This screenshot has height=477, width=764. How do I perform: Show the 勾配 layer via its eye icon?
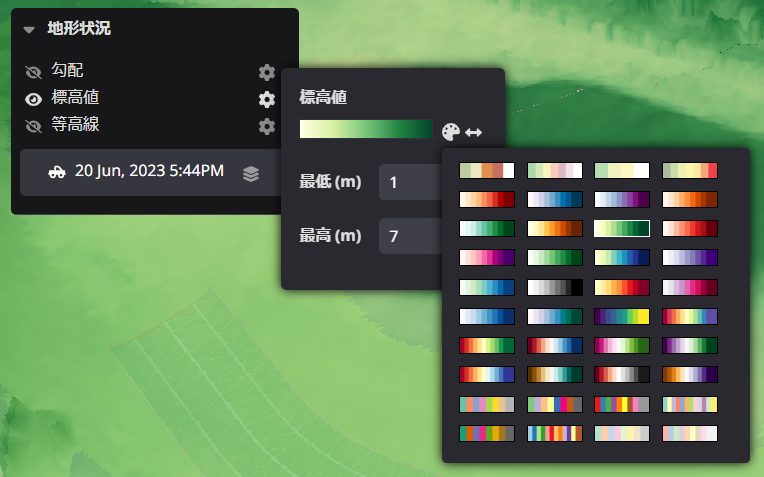[x=33, y=73]
